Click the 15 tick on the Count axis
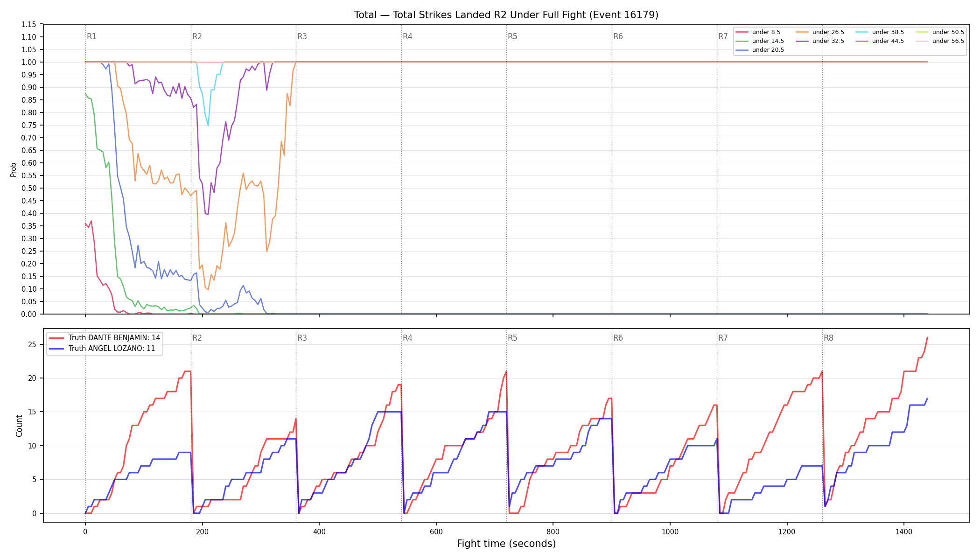This screenshot has width=980, height=560. tap(33, 412)
